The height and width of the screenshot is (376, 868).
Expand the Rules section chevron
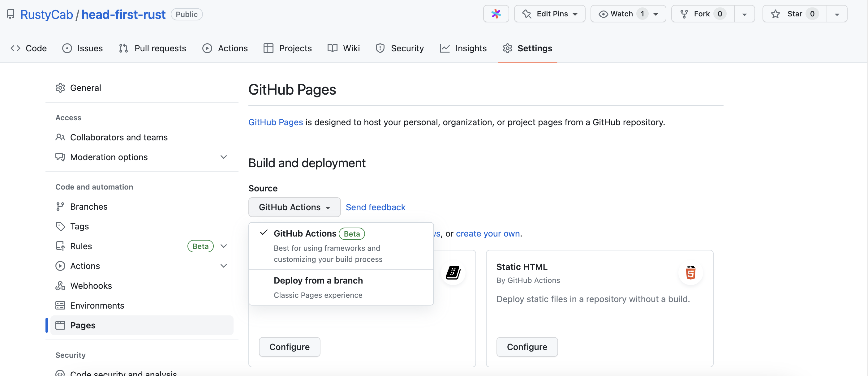point(223,246)
